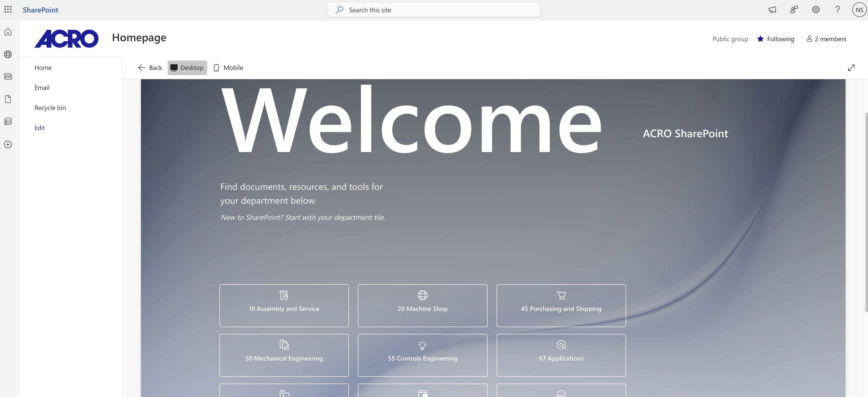Select Home in site navigation
Image resolution: width=868 pixels, height=397 pixels.
[43, 67]
